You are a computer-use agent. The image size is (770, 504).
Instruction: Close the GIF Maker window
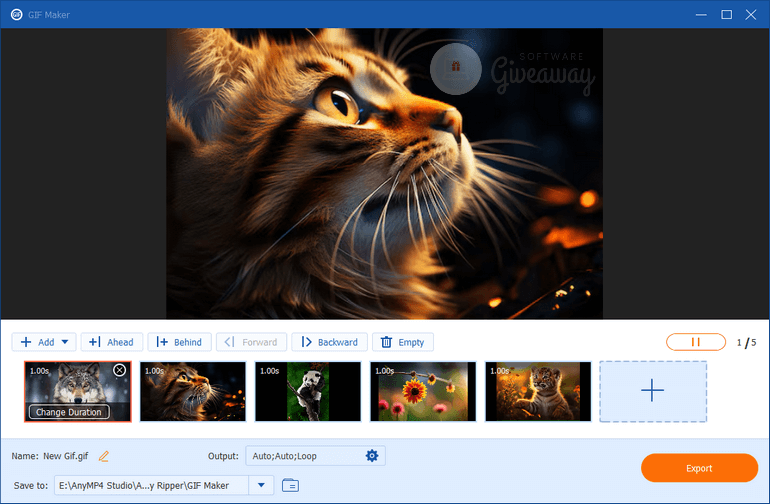[x=751, y=15]
